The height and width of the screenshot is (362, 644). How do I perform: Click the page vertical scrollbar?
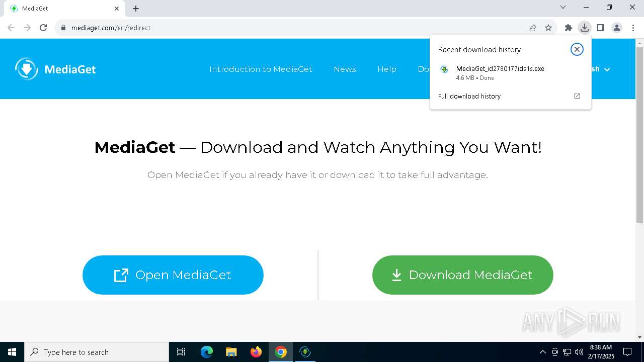click(639, 136)
